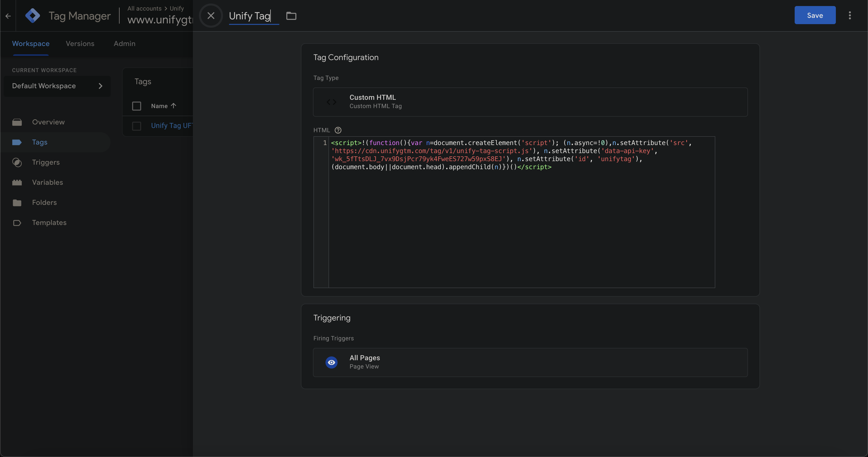Viewport: 868px width, 457px height.
Task: Toggle the select-all checkbox next to Name
Action: (136, 106)
